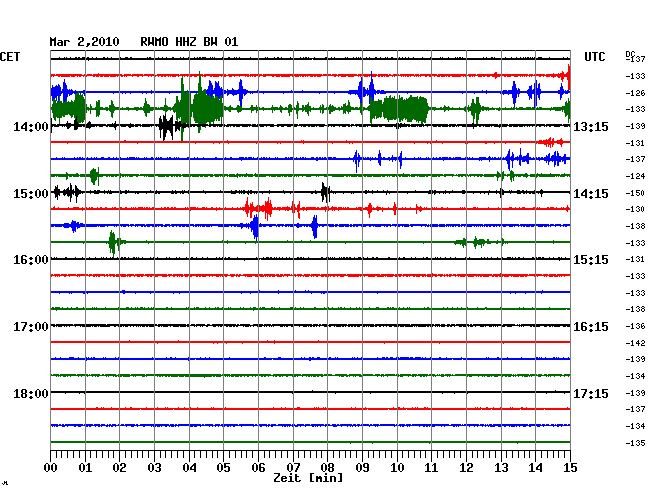Select the CET time label "18:00"
Image resolution: width=650 pixels, height=494 pixels.
[31, 393]
